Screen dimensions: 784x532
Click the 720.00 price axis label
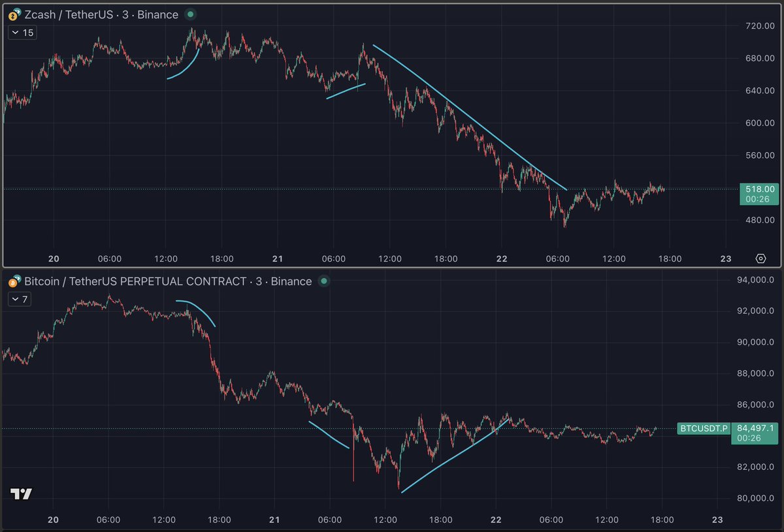pos(760,26)
